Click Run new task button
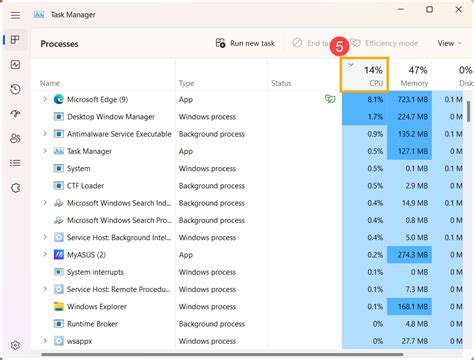Screen dimensions: 474x360 pos(245,43)
